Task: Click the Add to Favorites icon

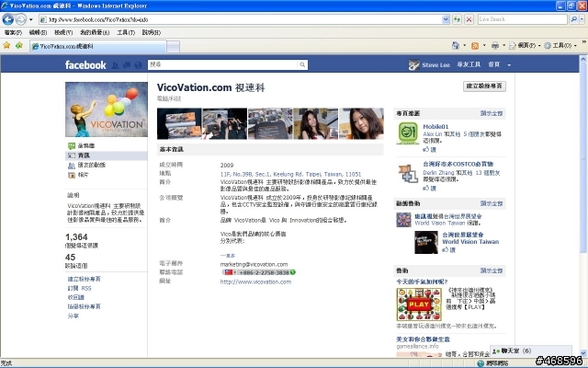Action: [19, 45]
